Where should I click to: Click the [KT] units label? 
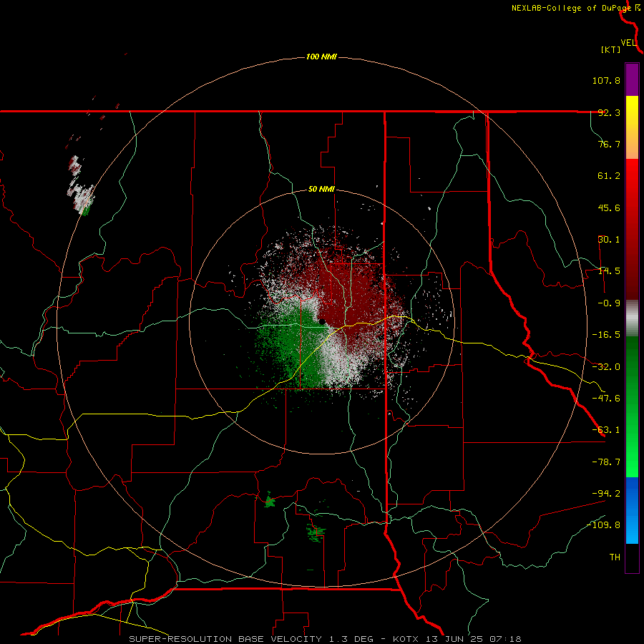(x=611, y=49)
